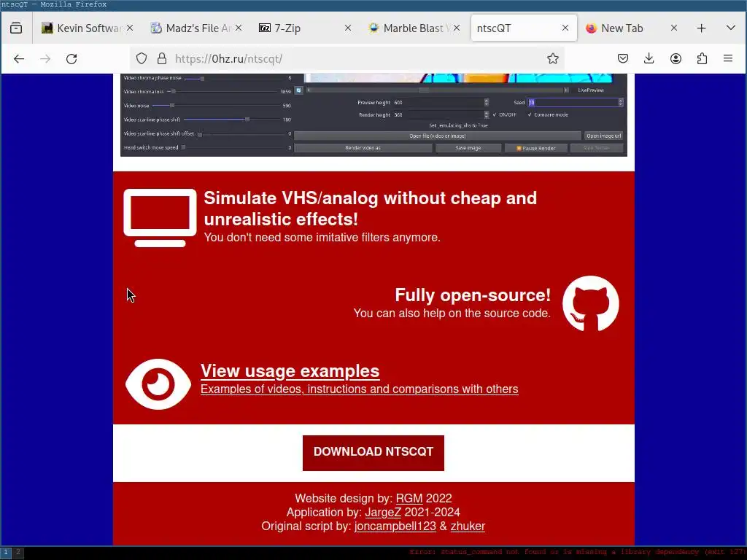Expand the list all tabs chevron
This screenshot has height=560, width=747.
730,28
